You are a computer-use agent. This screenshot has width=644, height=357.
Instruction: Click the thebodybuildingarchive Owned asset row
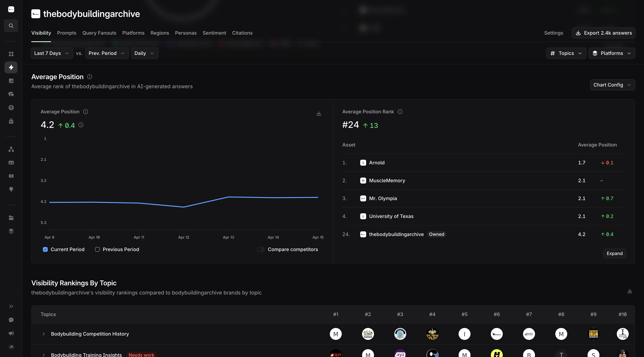point(484,234)
